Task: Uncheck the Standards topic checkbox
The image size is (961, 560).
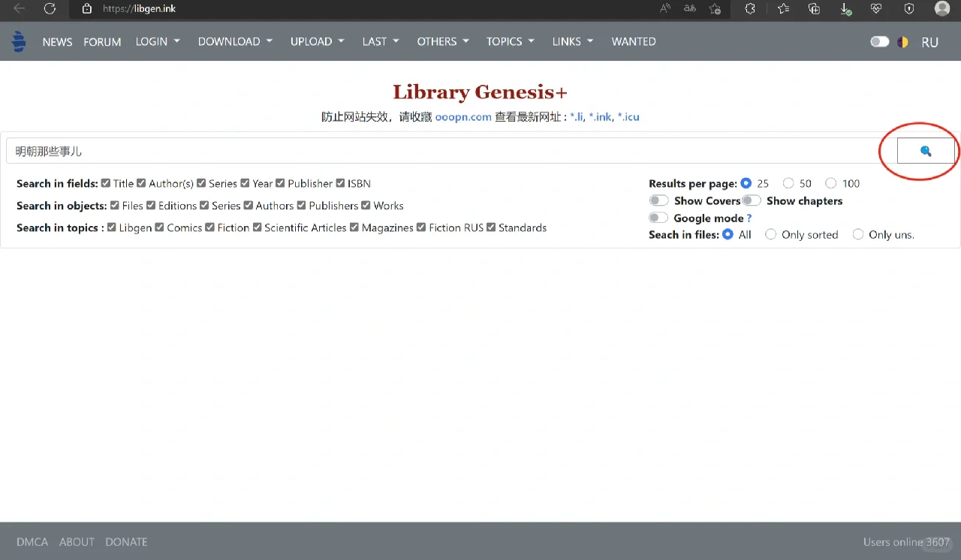Action: [491, 227]
